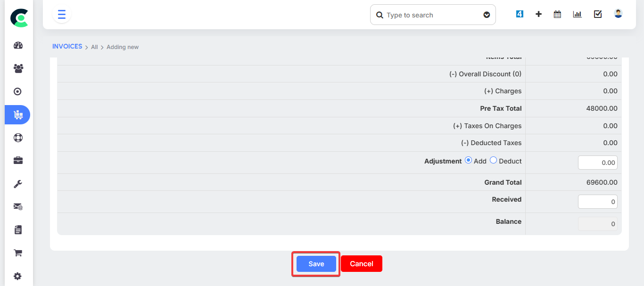Open the Utilities wrench icon

tap(17, 183)
